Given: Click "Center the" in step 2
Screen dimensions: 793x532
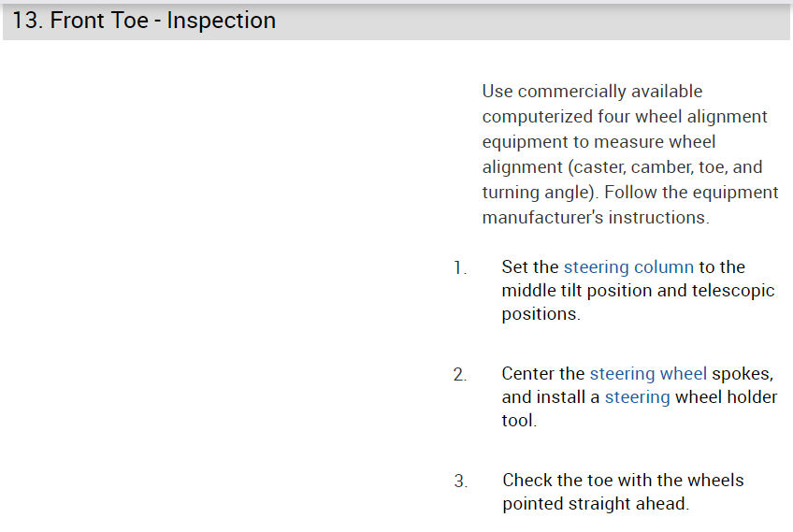Looking at the screenshot, I should pyautogui.click(x=542, y=374).
